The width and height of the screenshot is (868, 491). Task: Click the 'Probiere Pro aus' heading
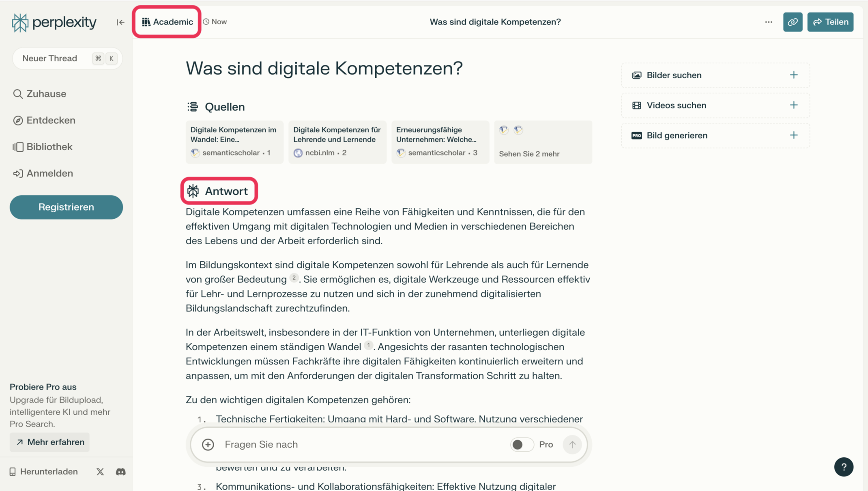tap(43, 387)
